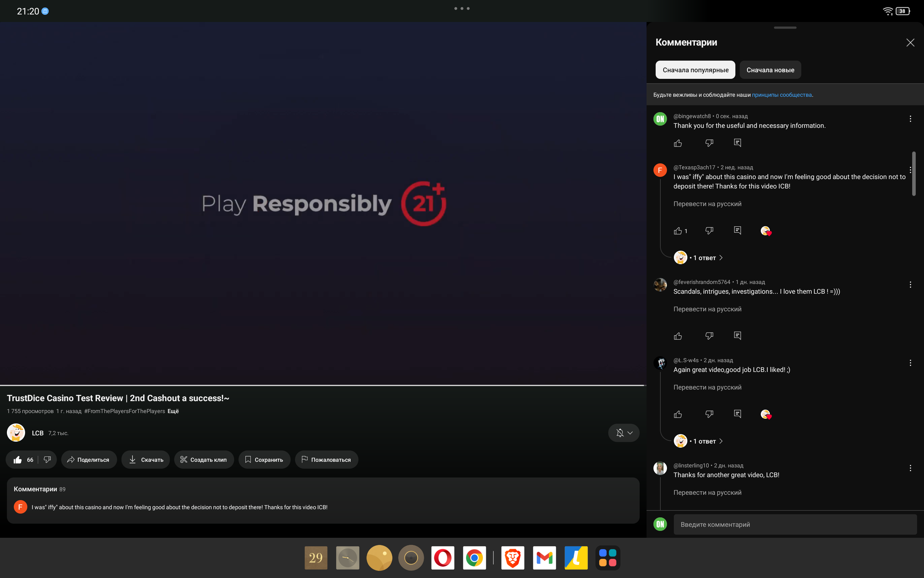Open Gmail from the dock
Screen dimensions: 924x578
tap(545, 558)
